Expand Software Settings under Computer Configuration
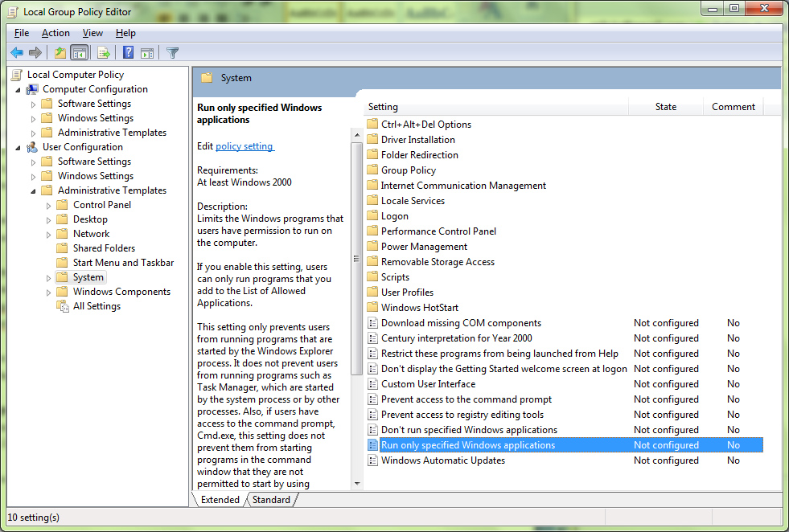Image resolution: width=789 pixels, height=532 pixels. coord(34,104)
